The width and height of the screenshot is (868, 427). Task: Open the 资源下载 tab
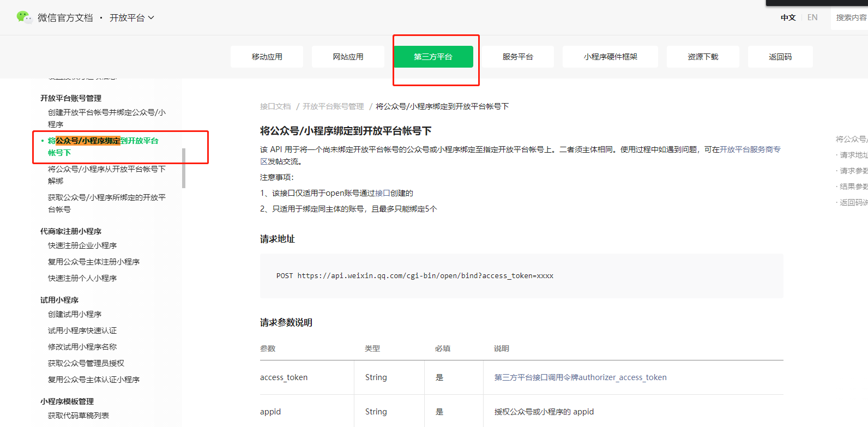click(703, 57)
